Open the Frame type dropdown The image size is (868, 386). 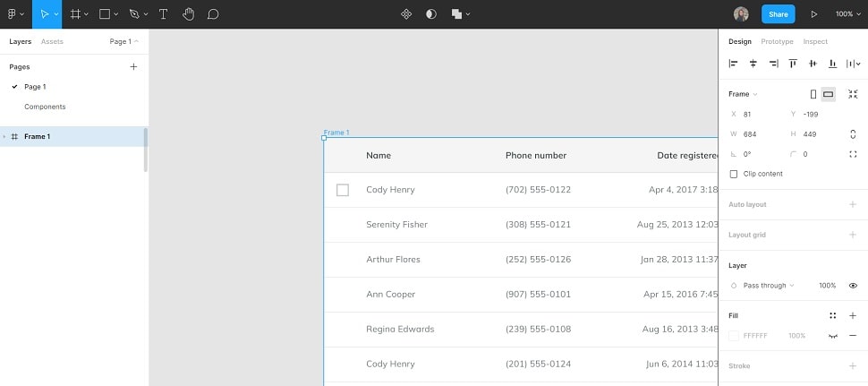pos(743,94)
